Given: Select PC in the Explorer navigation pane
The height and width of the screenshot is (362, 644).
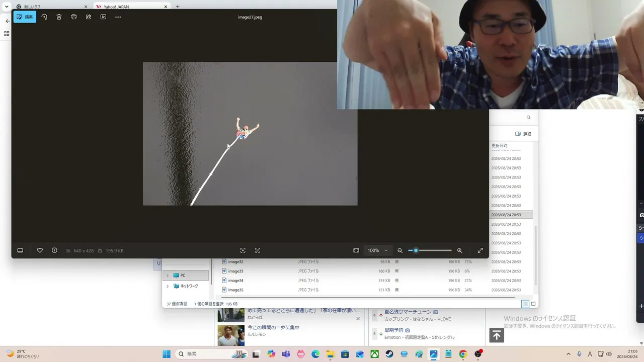Looking at the screenshot, I should click(x=186, y=276).
